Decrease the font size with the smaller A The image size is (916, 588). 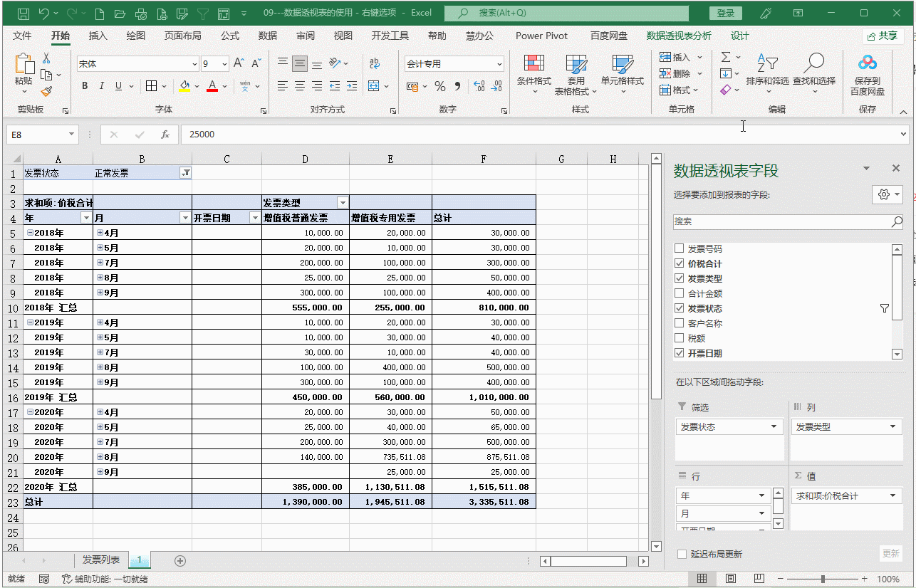click(256, 63)
